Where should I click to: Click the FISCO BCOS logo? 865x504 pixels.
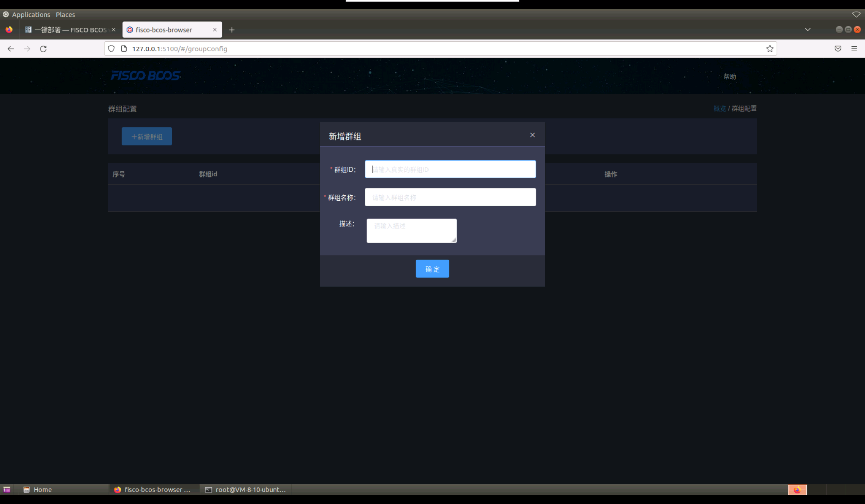[145, 75]
